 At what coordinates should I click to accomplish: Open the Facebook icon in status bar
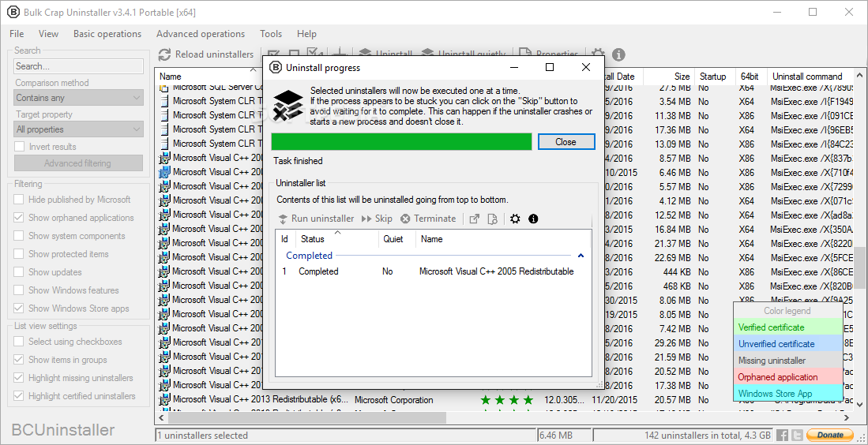click(x=782, y=436)
